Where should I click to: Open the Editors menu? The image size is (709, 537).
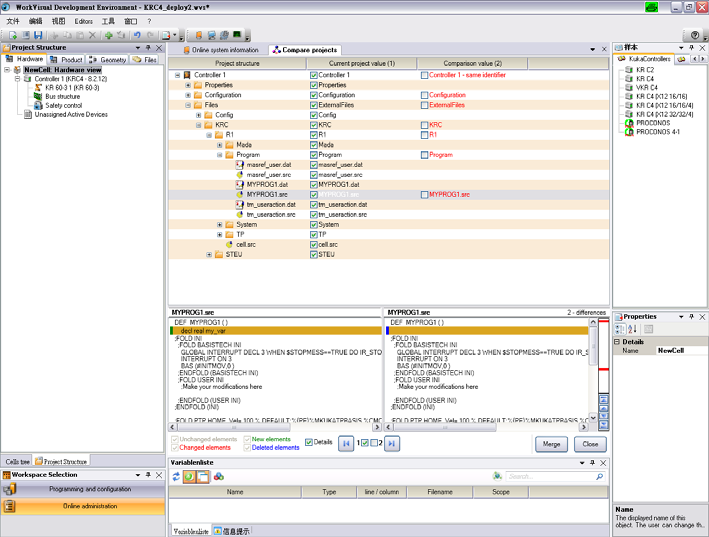coord(83,20)
